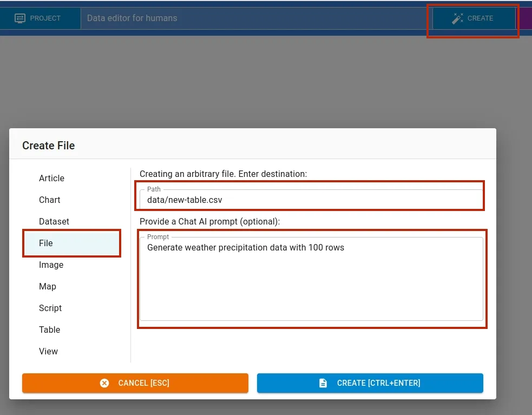Pick the Script option

tap(50, 308)
